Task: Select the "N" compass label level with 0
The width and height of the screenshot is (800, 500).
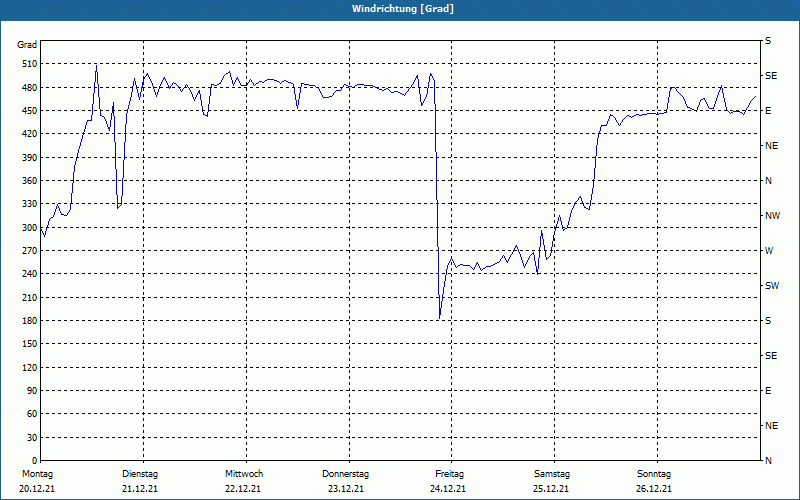Action: click(x=769, y=461)
